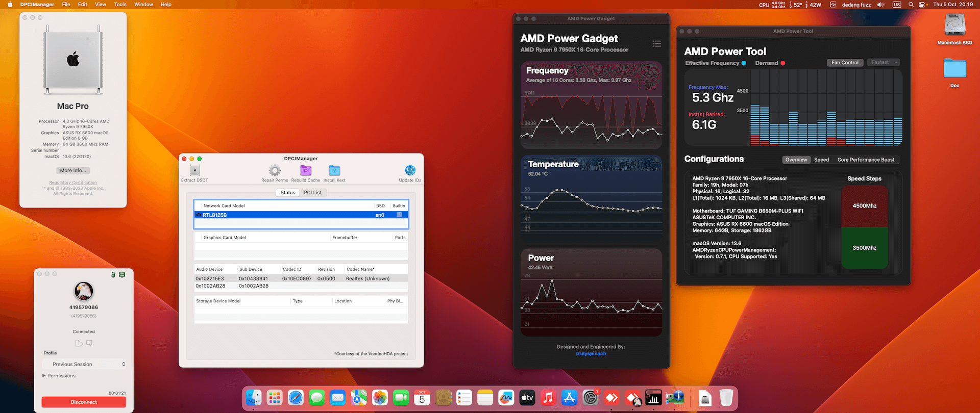Viewport: 980px width, 413px height.
Task: Select the 0x1002AB28 audio device row
Action: coord(301,286)
